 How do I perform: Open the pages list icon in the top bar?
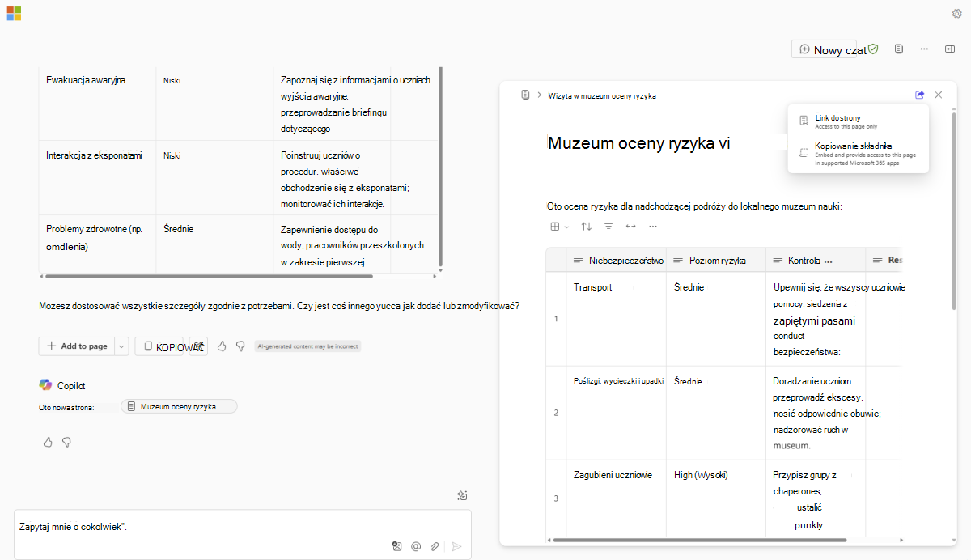(x=898, y=49)
